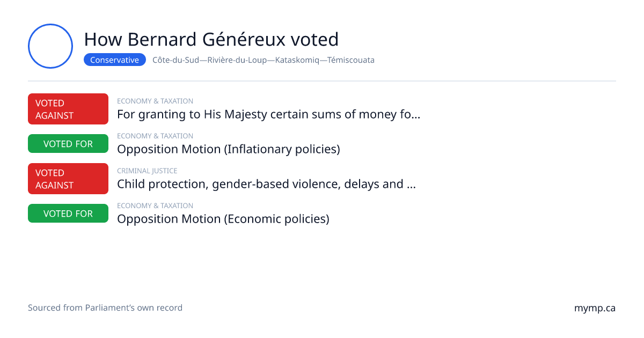Image resolution: width=644 pixels, height=338 pixels.
Task: Click the horizontal divider under the header
Action: pyautogui.click(x=322, y=81)
